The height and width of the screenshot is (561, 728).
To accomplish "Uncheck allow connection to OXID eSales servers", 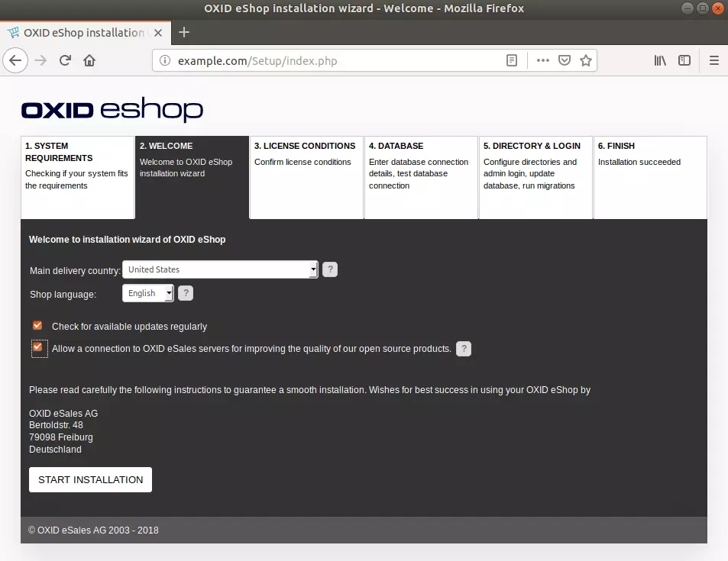I will tap(38, 347).
